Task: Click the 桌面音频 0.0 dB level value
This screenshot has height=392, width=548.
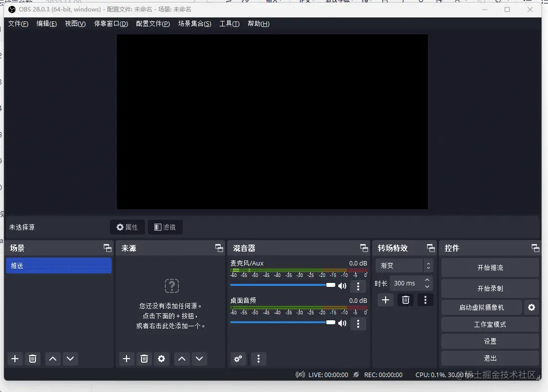Action: pyautogui.click(x=358, y=301)
